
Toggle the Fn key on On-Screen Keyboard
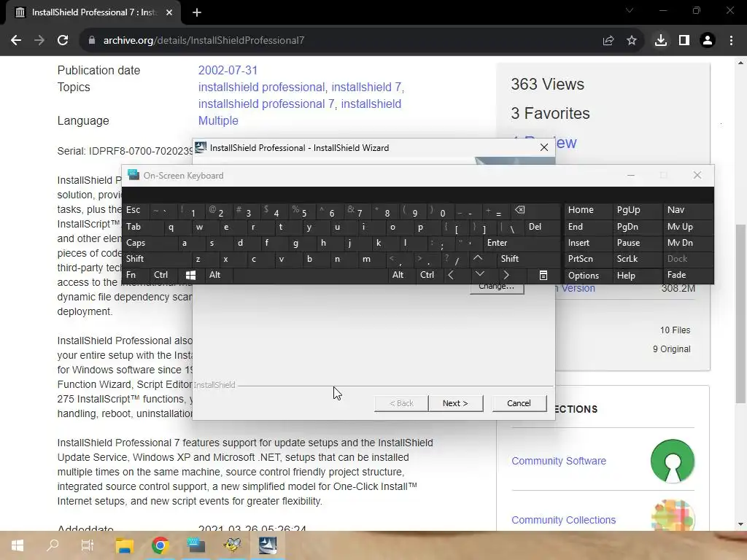point(135,275)
